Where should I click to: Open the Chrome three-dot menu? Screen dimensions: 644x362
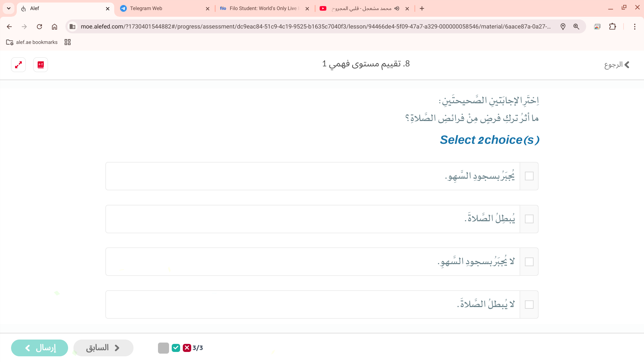[x=635, y=27]
